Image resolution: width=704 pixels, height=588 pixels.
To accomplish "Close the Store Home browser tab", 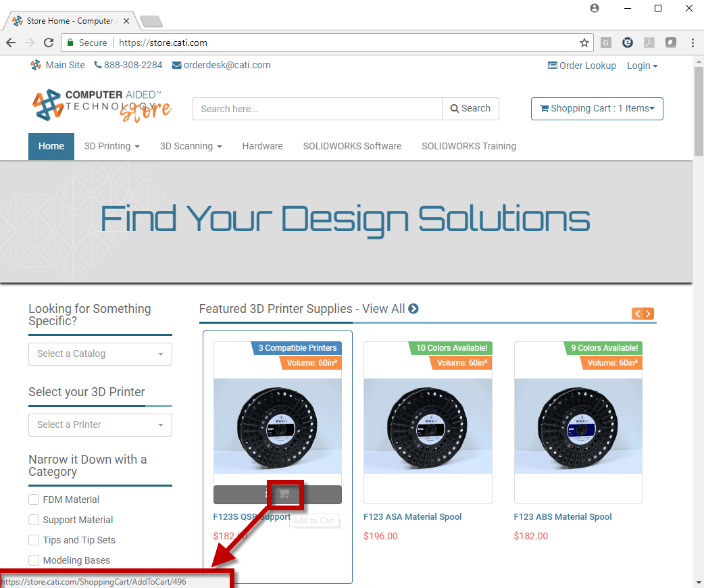I will [126, 21].
